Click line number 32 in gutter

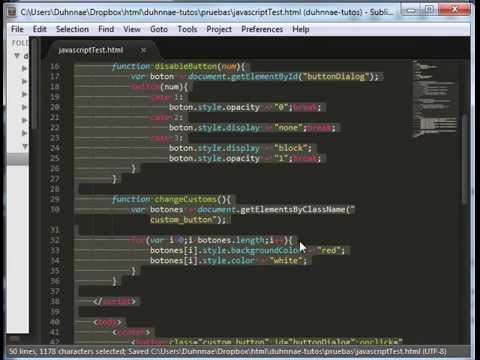click(x=55, y=240)
